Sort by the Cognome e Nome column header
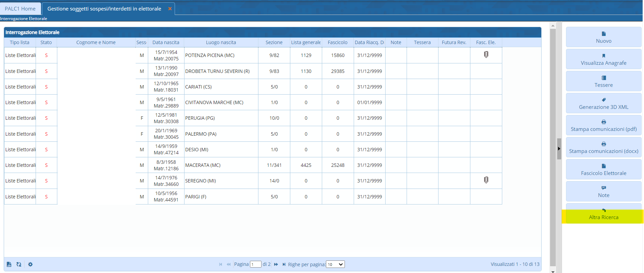The image size is (644, 273). (x=96, y=42)
